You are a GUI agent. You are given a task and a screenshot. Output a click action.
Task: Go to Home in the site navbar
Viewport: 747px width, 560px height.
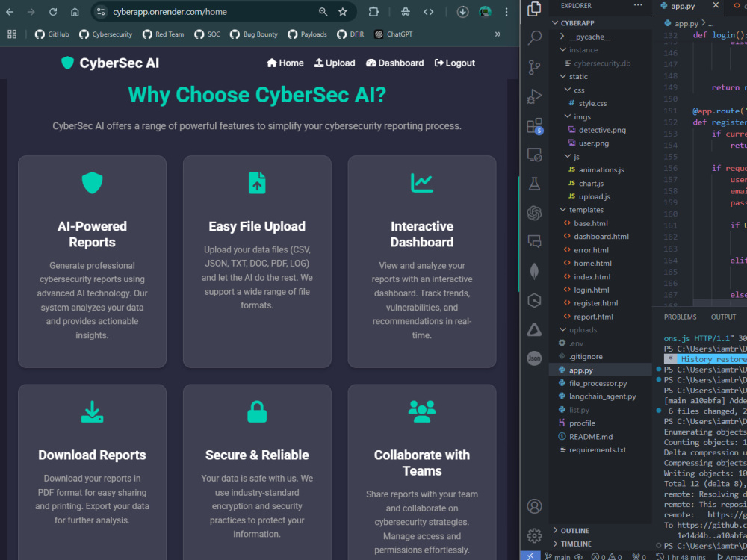coord(285,63)
